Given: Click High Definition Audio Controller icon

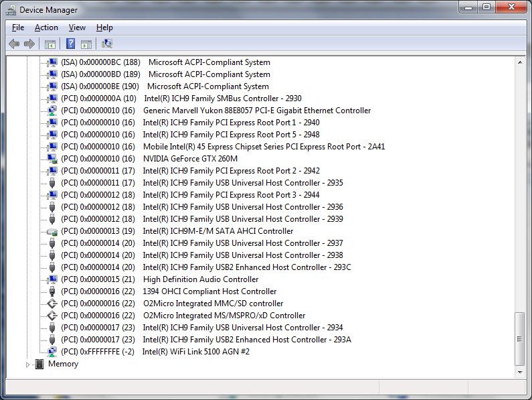Looking at the screenshot, I should click(52, 279).
